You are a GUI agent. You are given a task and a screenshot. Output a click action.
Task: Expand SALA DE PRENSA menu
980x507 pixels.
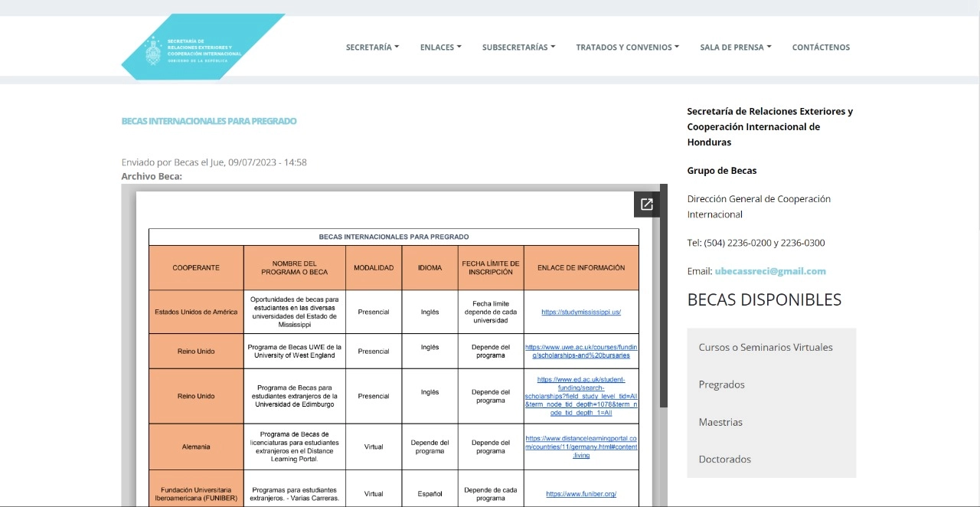click(735, 47)
